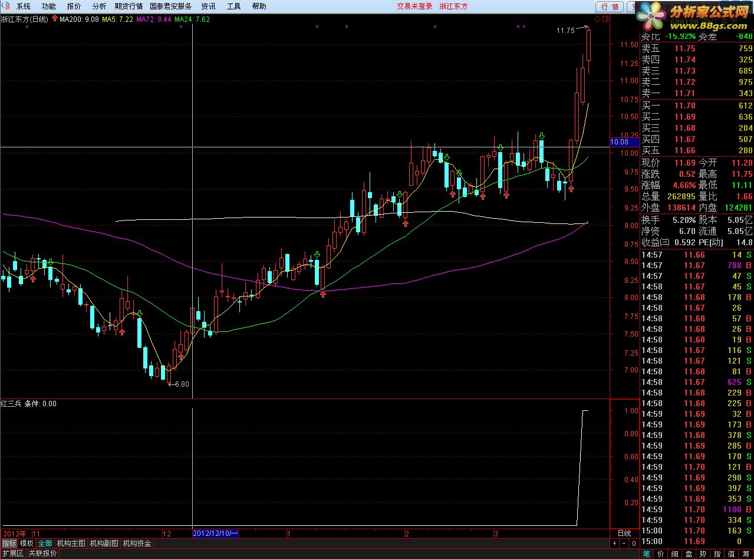The height and width of the screenshot is (560, 754).
Task: Switch to the 指 tab
Action: coord(717,554)
